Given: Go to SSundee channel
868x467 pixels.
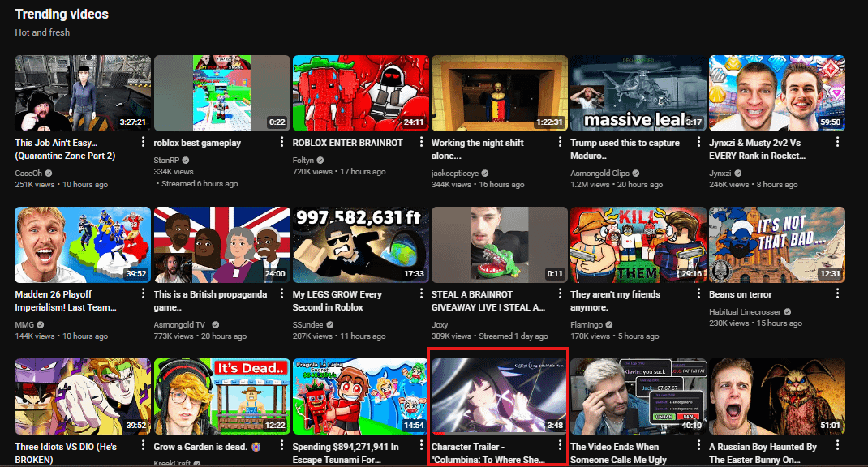Looking at the screenshot, I should 307,325.
